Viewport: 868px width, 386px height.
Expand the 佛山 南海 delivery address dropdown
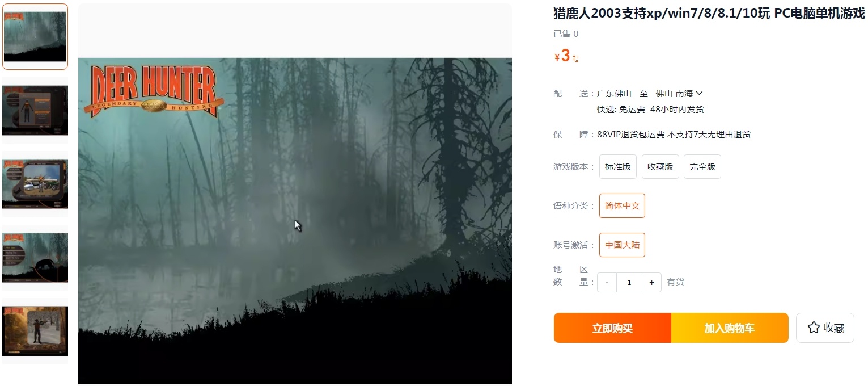click(679, 93)
